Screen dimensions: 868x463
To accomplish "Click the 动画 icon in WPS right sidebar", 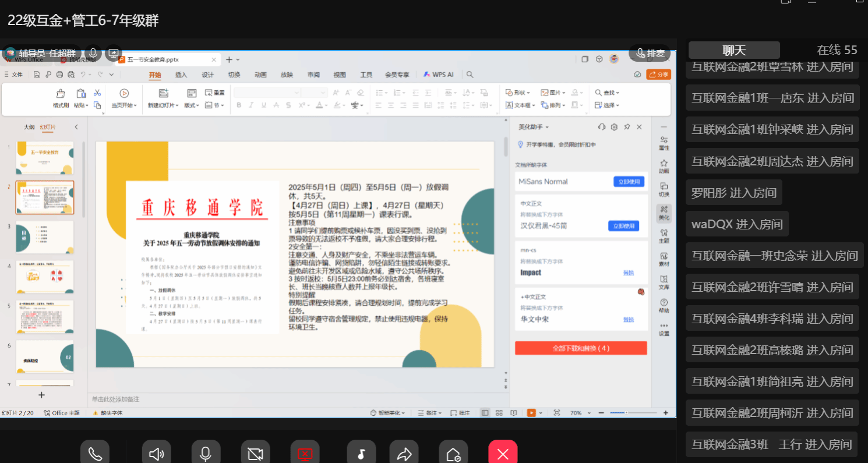I will click(664, 166).
